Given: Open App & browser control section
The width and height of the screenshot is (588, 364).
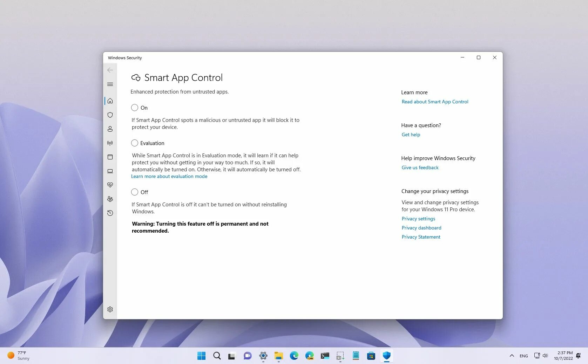Looking at the screenshot, I should 110,157.
